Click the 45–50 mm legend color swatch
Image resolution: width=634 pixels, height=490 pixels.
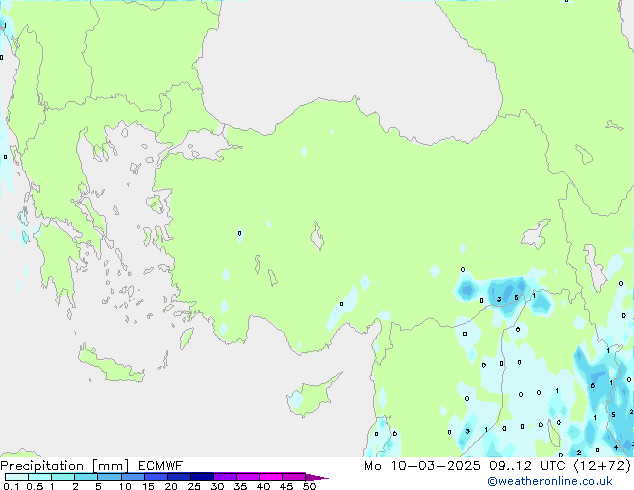tap(294, 477)
